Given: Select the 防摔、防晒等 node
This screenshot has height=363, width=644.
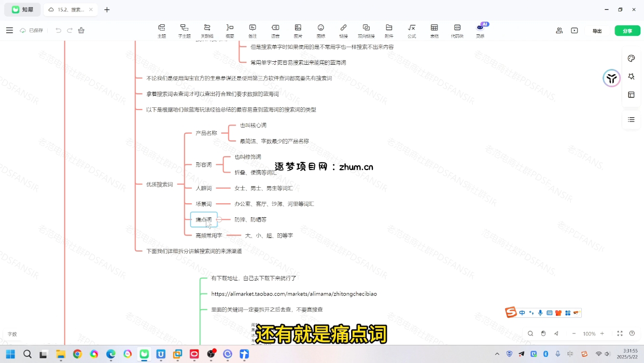Looking at the screenshot, I should point(250,220).
